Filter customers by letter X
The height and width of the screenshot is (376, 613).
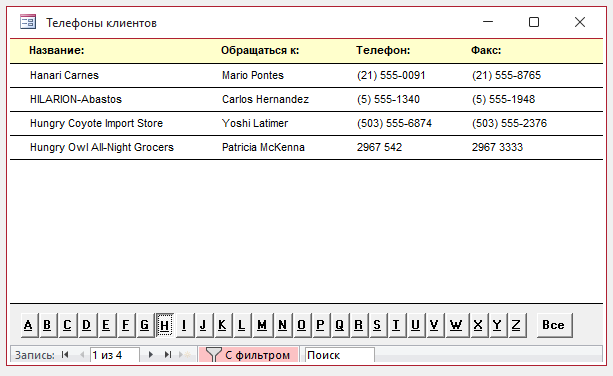click(479, 325)
